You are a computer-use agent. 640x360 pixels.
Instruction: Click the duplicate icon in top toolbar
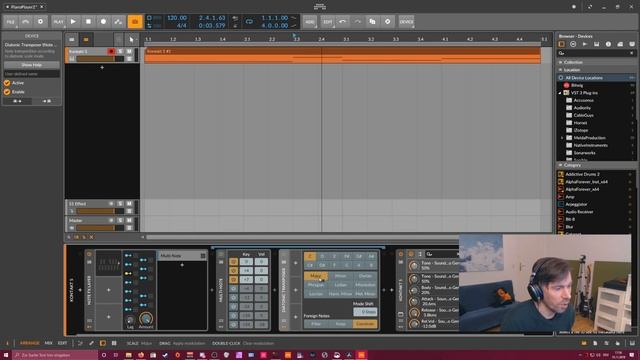(373, 22)
